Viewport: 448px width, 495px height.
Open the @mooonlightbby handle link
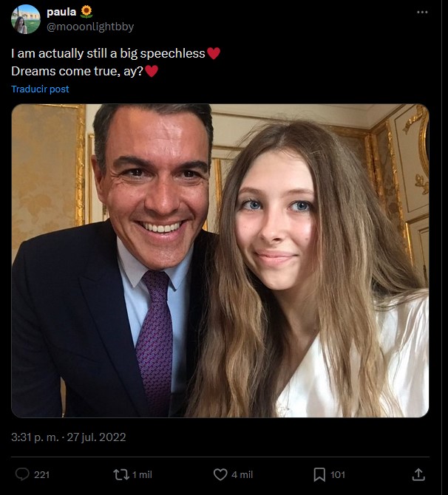(89, 27)
